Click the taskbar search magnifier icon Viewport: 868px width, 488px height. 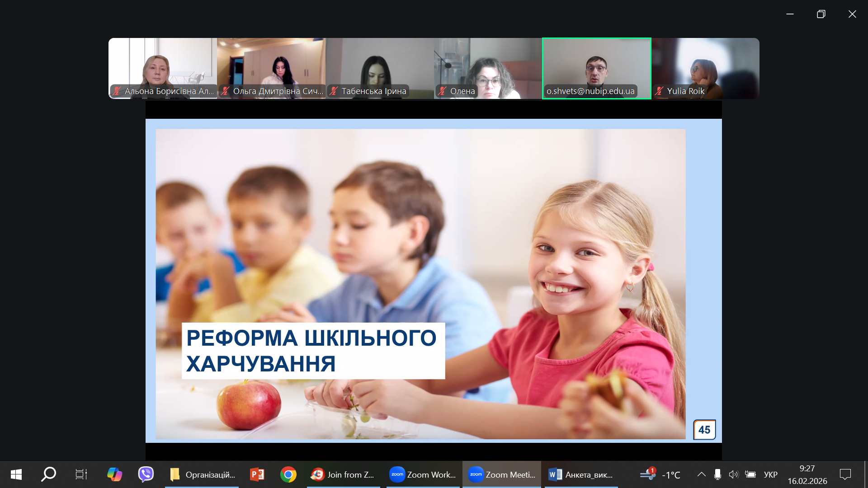click(x=48, y=474)
